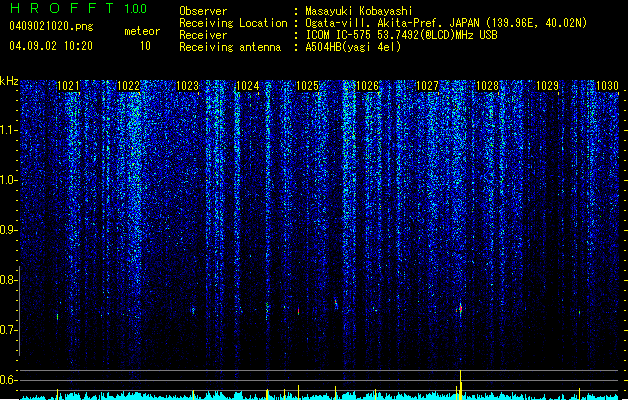This screenshot has height=400, width=629.
Task: Click the HROFFT 1.0.0 title text
Action: [79, 8]
